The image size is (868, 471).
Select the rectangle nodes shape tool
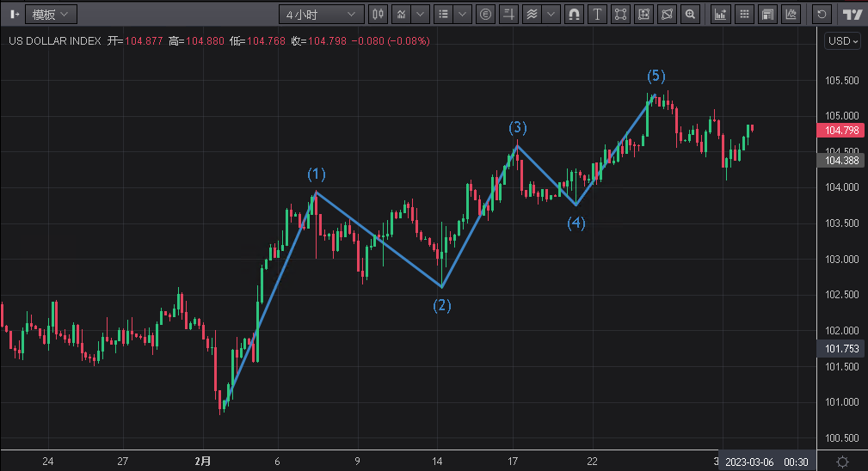pos(620,15)
